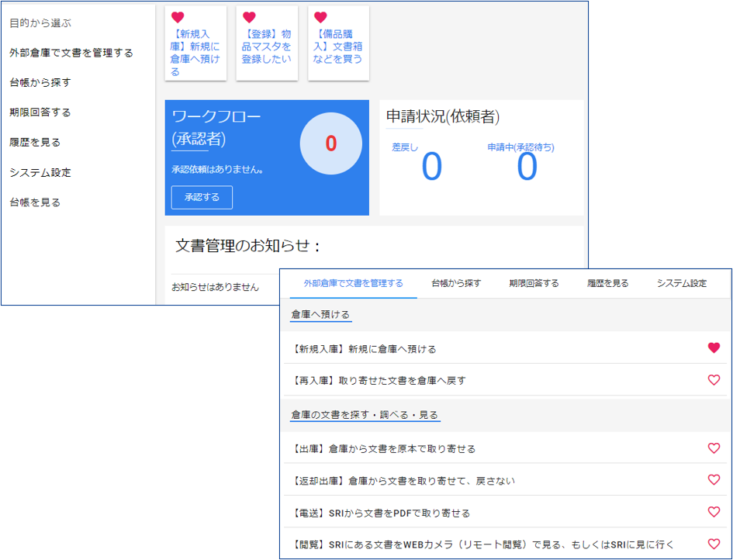Click heart icon on 【登録】物品マスタ card
Image resolution: width=733 pixels, height=560 pixels.
coord(249,18)
